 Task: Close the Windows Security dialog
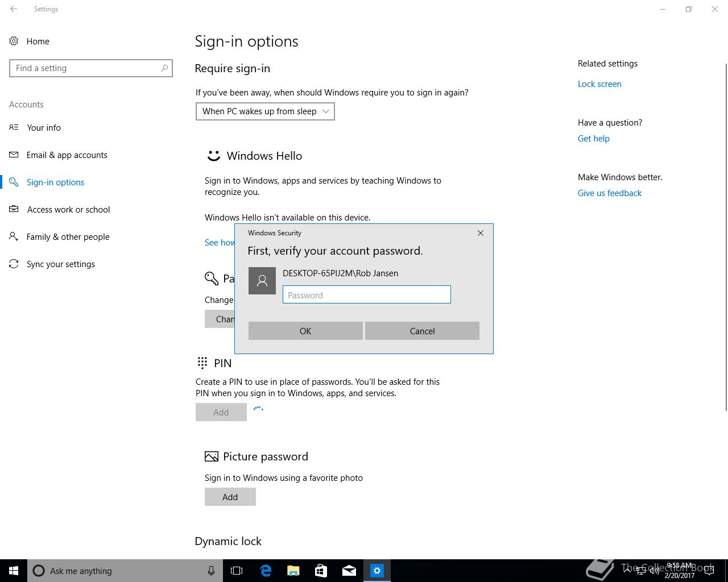click(x=481, y=233)
